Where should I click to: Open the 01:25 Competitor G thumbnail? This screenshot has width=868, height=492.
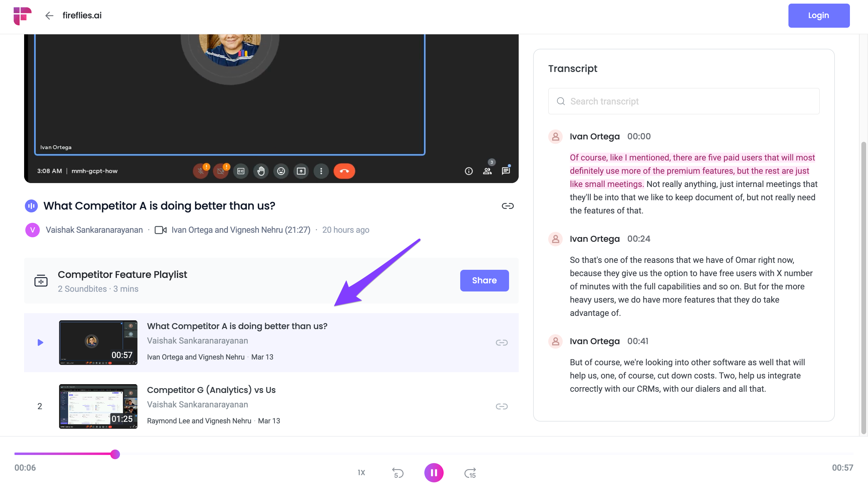pyautogui.click(x=98, y=406)
